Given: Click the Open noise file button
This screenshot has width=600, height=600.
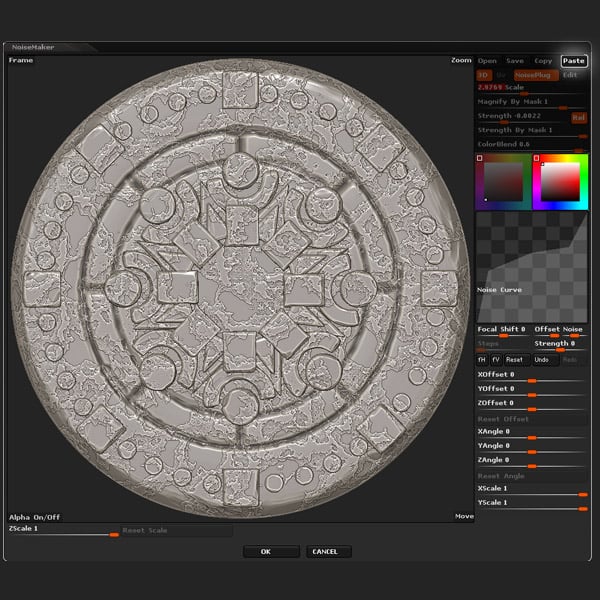Looking at the screenshot, I should pyautogui.click(x=487, y=61).
